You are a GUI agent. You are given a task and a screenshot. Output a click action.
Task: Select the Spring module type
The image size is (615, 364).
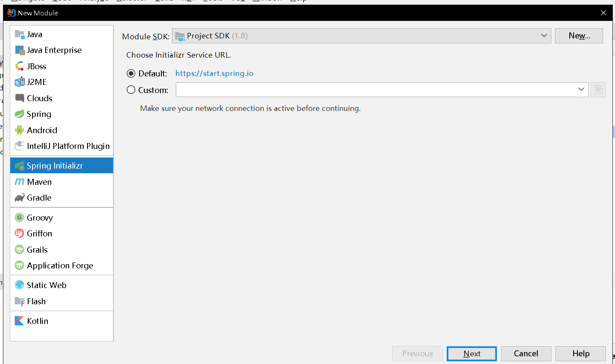38,114
